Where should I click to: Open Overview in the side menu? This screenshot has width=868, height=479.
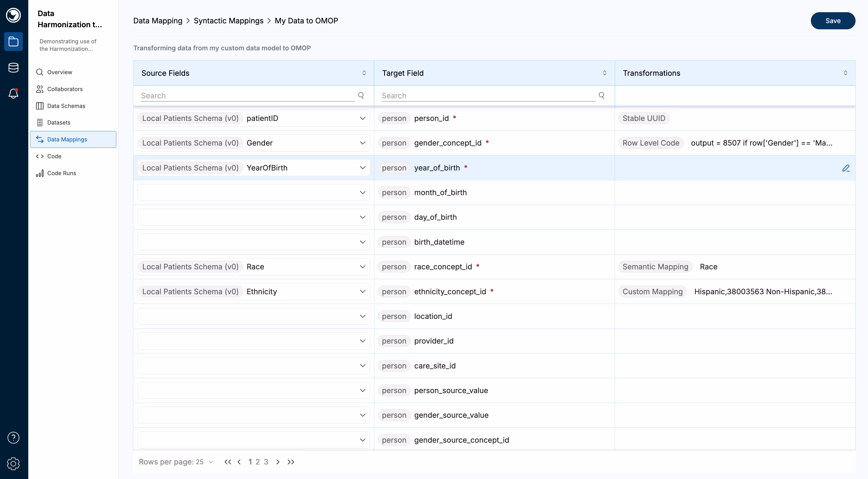tap(73, 72)
